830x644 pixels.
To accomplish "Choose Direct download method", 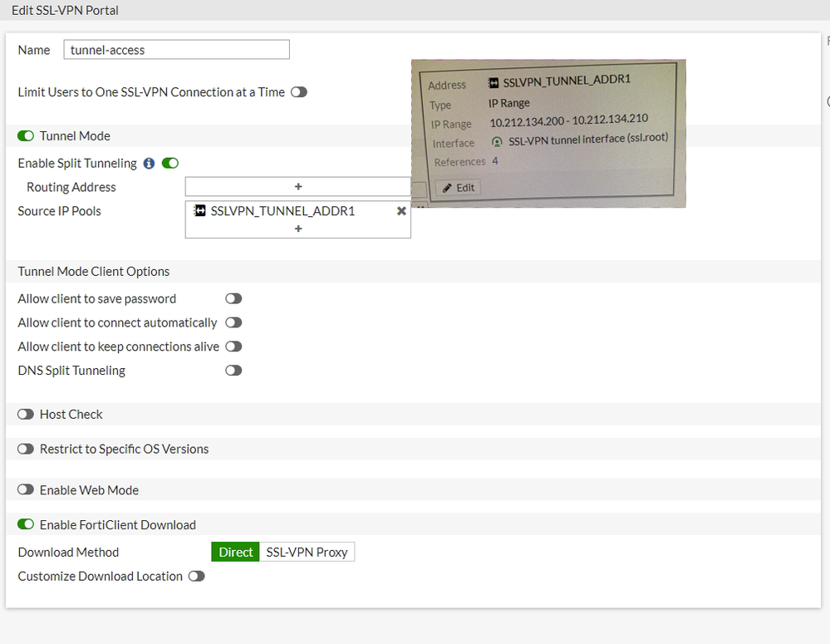I will pyautogui.click(x=236, y=552).
